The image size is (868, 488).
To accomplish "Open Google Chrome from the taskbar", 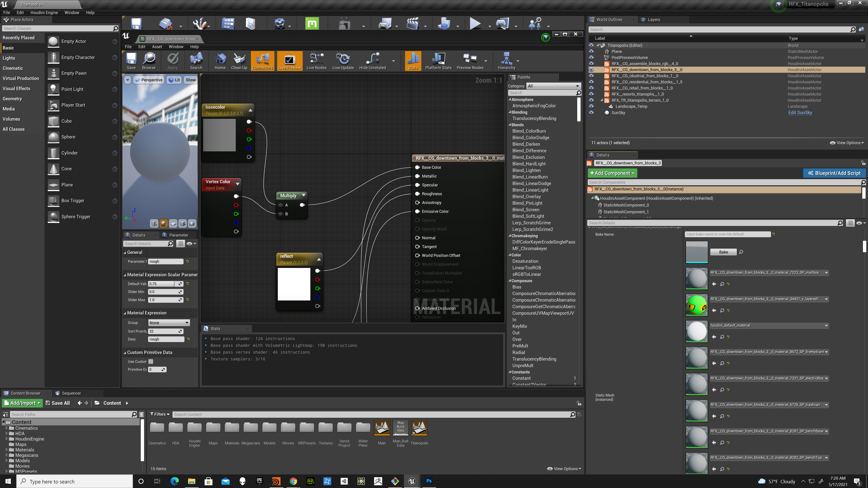I will [293, 481].
